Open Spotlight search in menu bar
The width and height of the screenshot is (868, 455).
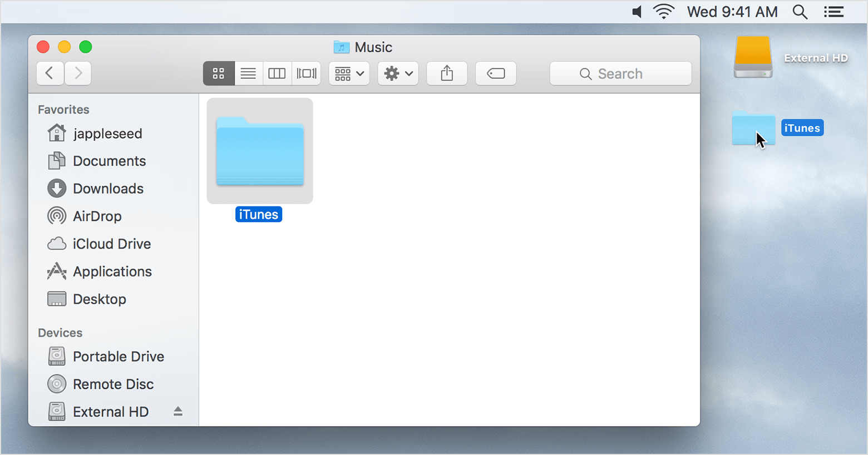(x=800, y=12)
